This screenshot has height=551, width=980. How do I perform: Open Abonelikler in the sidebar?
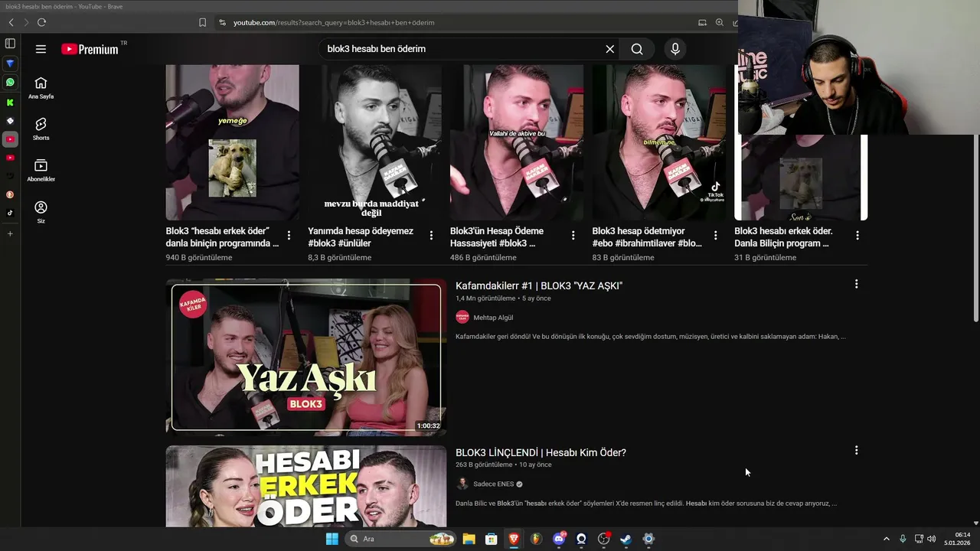[41, 171]
